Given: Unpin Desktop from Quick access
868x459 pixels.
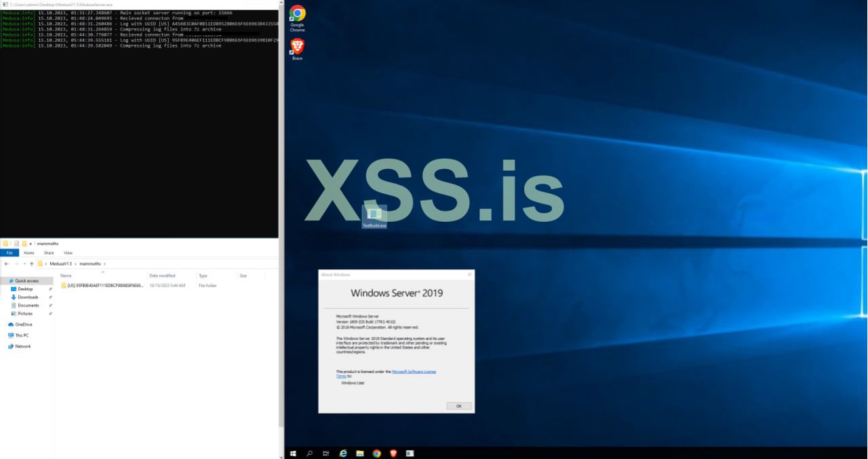Looking at the screenshot, I should [x=50, y=288].
